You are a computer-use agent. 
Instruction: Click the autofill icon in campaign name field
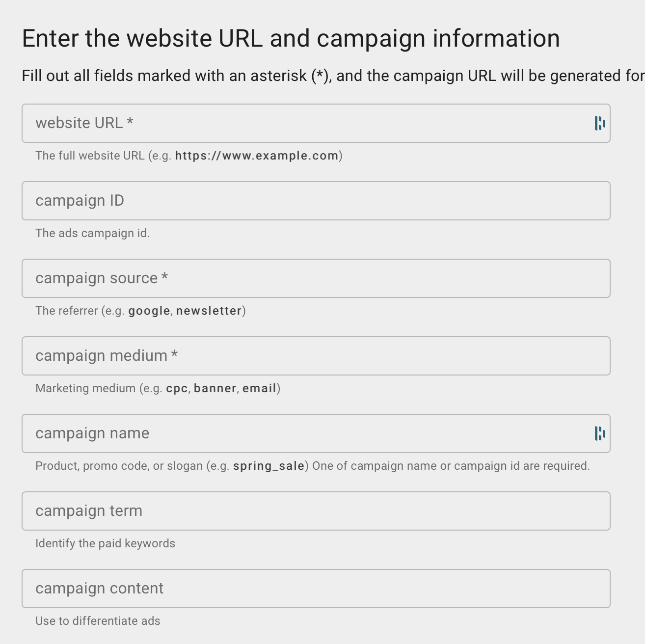(599, 433)
